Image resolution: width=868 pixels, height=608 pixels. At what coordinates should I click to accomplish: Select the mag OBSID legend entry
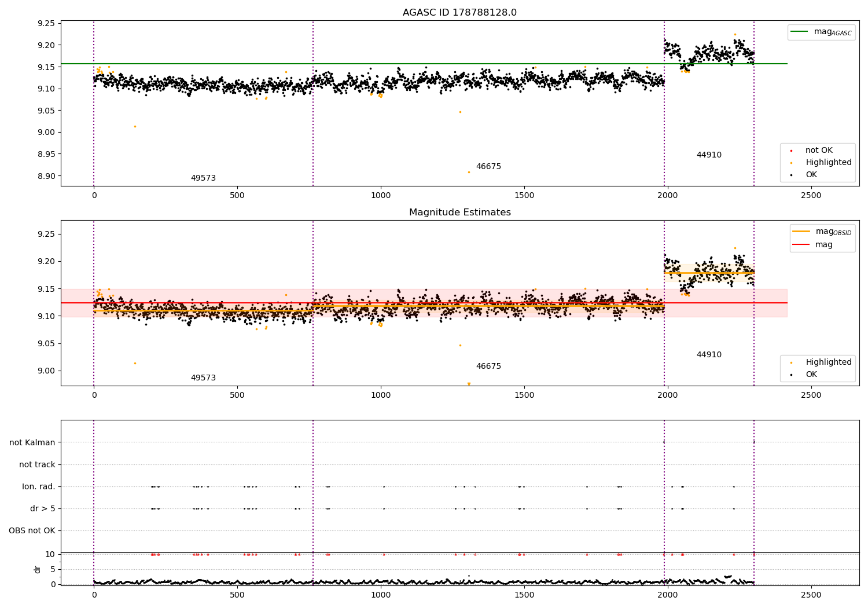click(x=822, y=232)
